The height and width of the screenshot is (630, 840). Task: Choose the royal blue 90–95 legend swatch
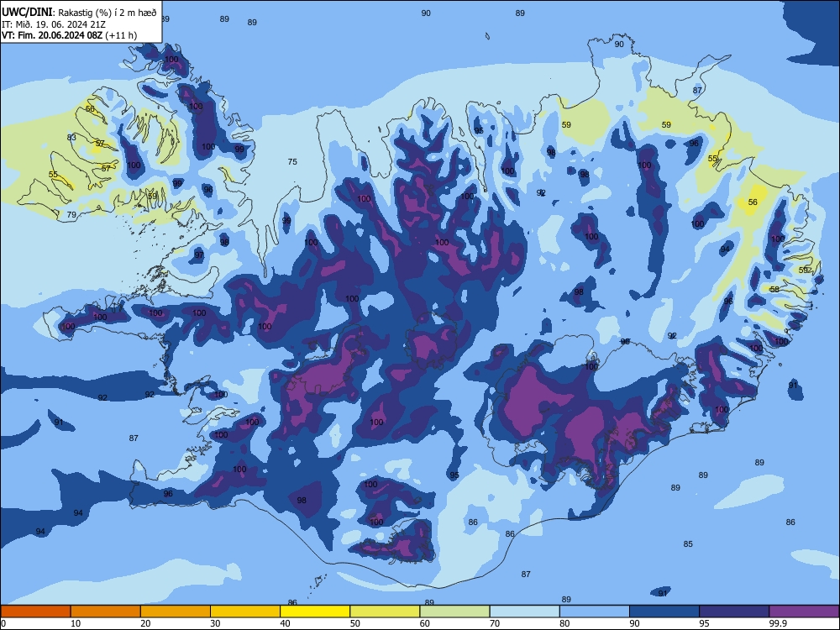[664, 612]
